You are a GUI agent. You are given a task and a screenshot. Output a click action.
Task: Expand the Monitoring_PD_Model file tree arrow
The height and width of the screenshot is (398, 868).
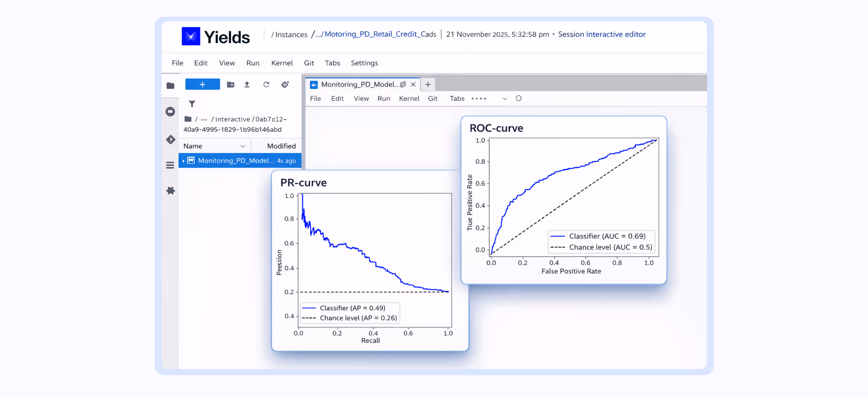click(183, 161)
